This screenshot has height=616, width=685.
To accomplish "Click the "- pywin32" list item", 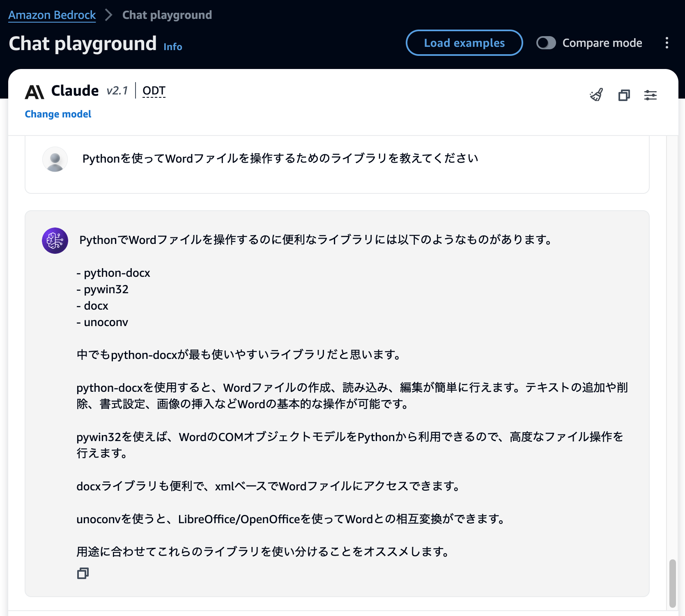I will coord(103,290).
